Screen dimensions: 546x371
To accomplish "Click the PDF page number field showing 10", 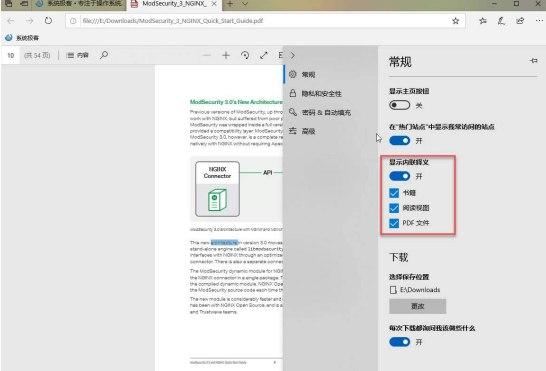I will [x=11, y=55].
